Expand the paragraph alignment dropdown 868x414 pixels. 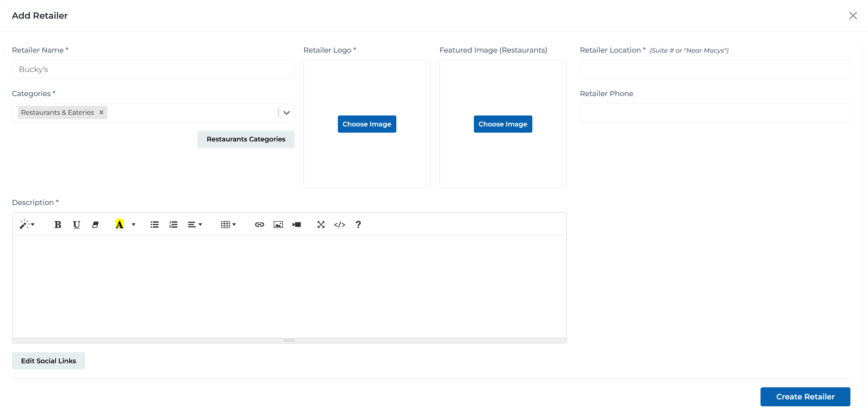tap(195, 224)
